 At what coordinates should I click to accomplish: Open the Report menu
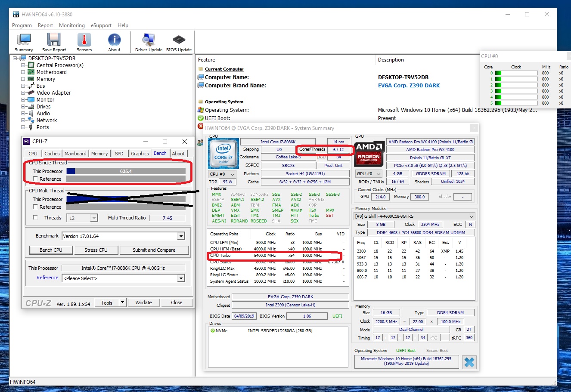coord(45,25)
